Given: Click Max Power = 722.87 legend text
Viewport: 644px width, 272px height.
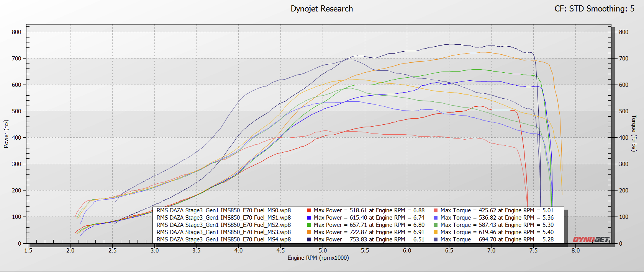Looking at the screenshot, I should pos(369,232).
